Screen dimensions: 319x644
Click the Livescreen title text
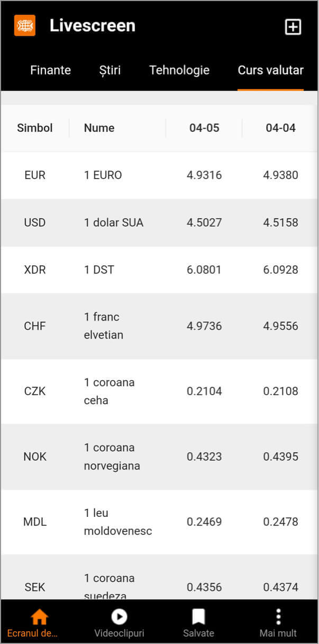pos(93,25)
